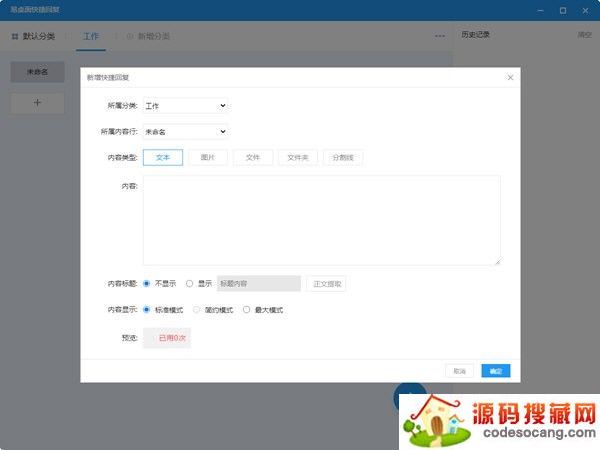Click the 取消 button
This screenshot has width=600, height=450.
[460, 371]
